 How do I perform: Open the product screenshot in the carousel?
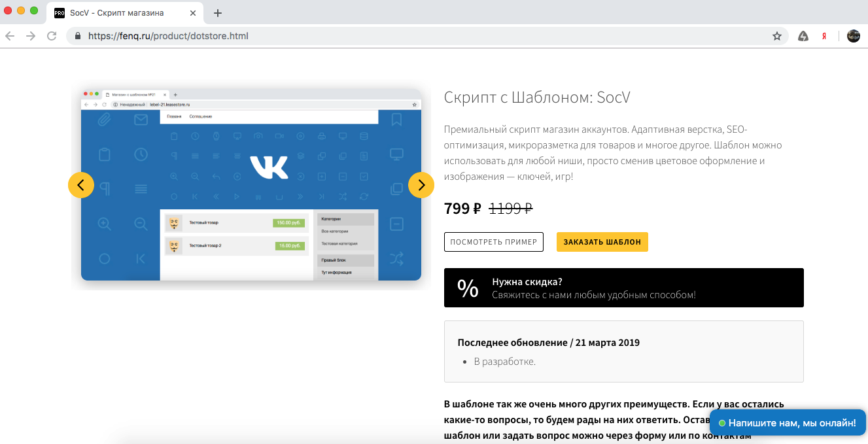coord(251,184)
